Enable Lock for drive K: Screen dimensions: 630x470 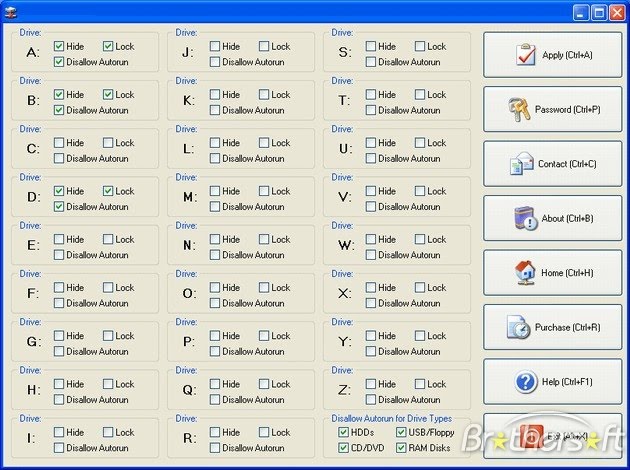[x=264, y=94]
